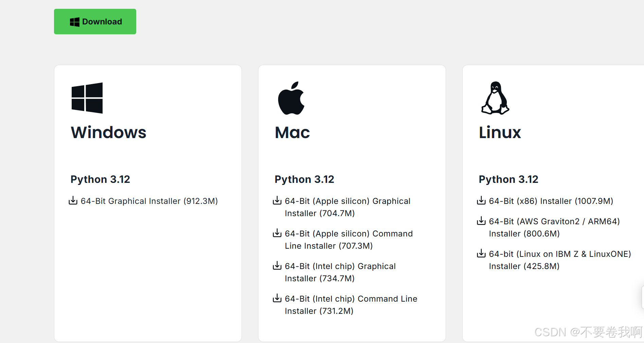
Task: Click the download icon beside IBM Z installer
Action: [481, 253]
